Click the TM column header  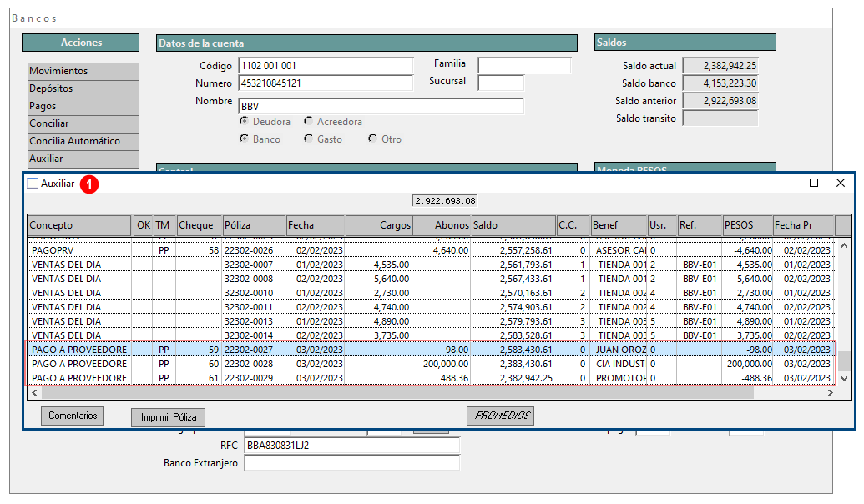point(163,225)
